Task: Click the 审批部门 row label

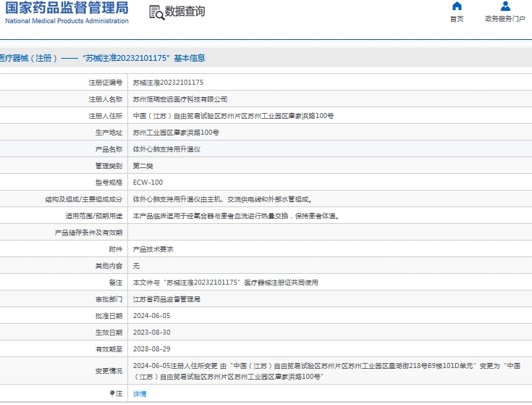Action: [x=109, y=299]
